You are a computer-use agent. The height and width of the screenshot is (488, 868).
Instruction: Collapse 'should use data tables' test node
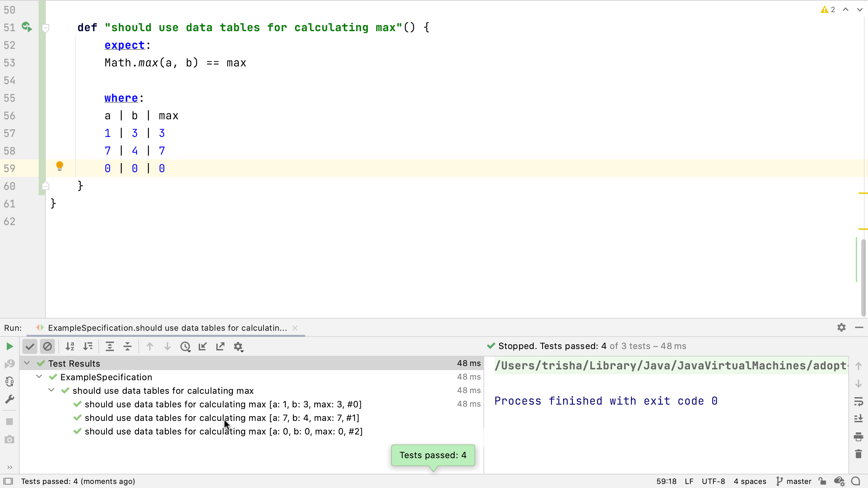[51, 390]
